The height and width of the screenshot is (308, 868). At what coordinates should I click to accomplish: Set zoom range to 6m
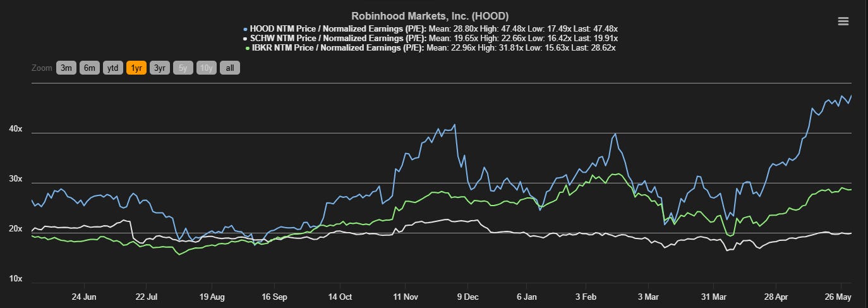[x=89, y=68]
